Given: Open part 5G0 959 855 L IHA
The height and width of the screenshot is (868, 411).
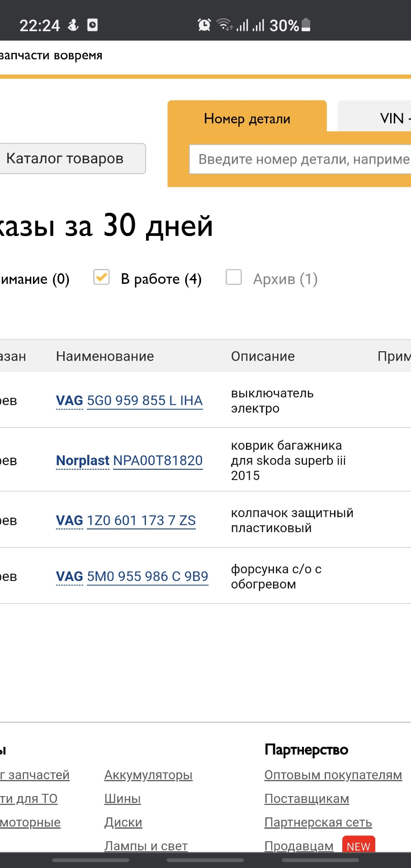Looking at the screenshot, I should [x=145, y=401].
